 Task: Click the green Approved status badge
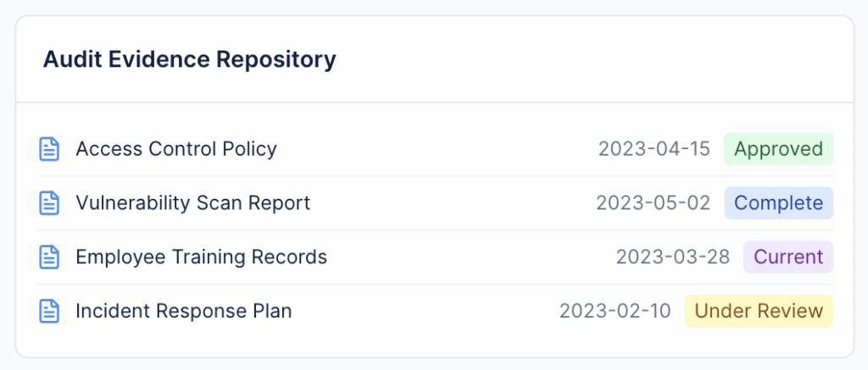click(778, 149)
